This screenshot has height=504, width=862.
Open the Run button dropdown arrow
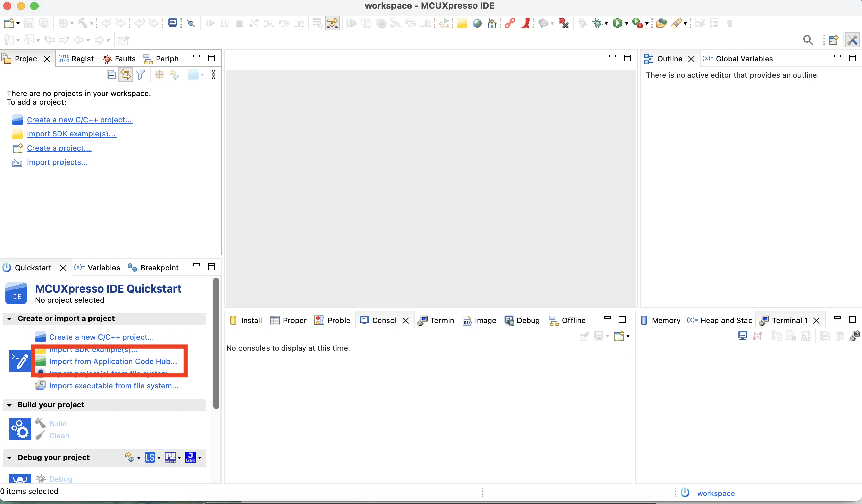[626, 24]
